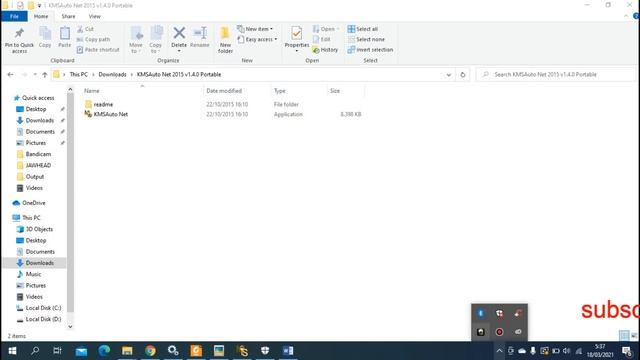Switch to the Details view layout icon
Viewport: 640px width, 360px height.
624,336
